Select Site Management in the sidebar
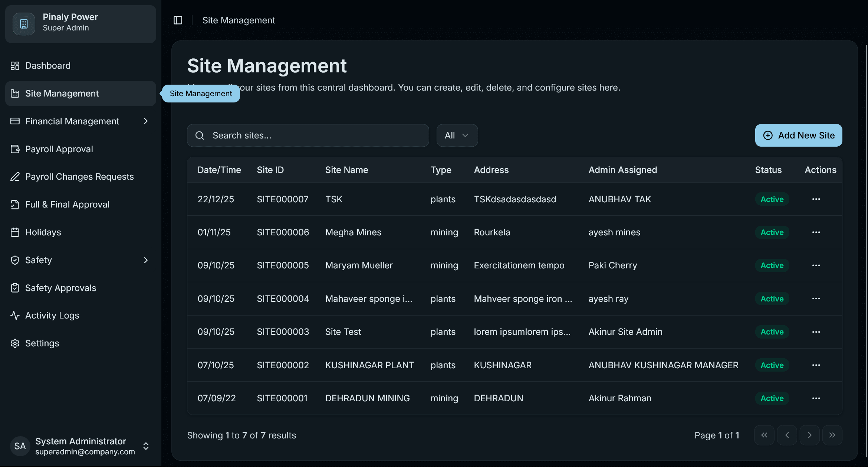The image size is (868, 467). point(80,94)
